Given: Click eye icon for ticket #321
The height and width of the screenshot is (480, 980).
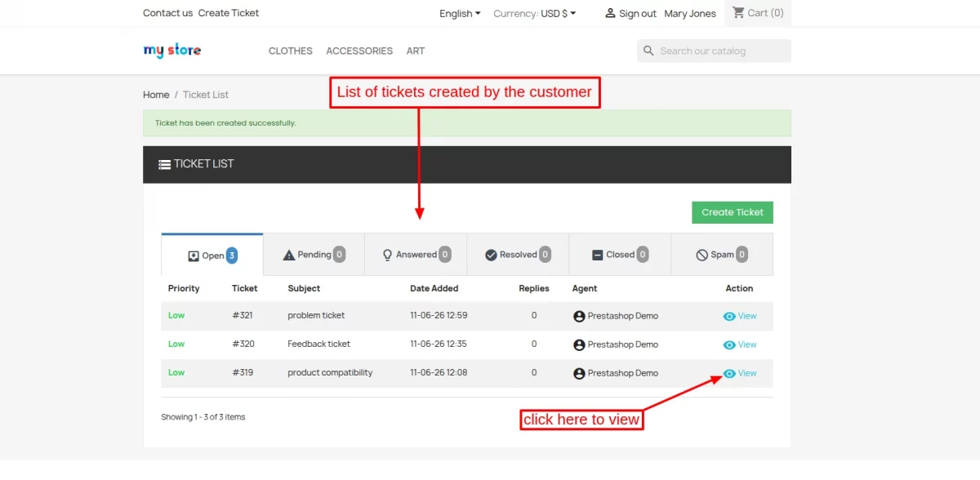Looking at the screenshot, I should [729, 316].
